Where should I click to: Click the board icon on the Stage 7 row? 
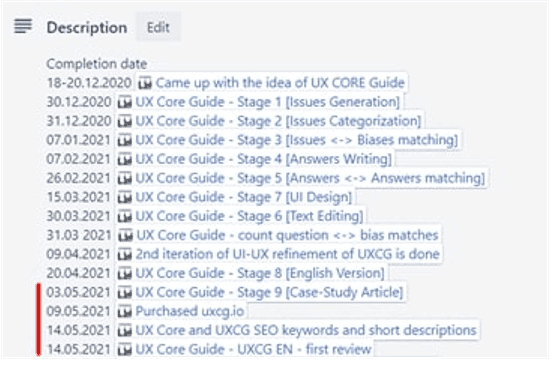pyautogui.click(x=124, y=198)
